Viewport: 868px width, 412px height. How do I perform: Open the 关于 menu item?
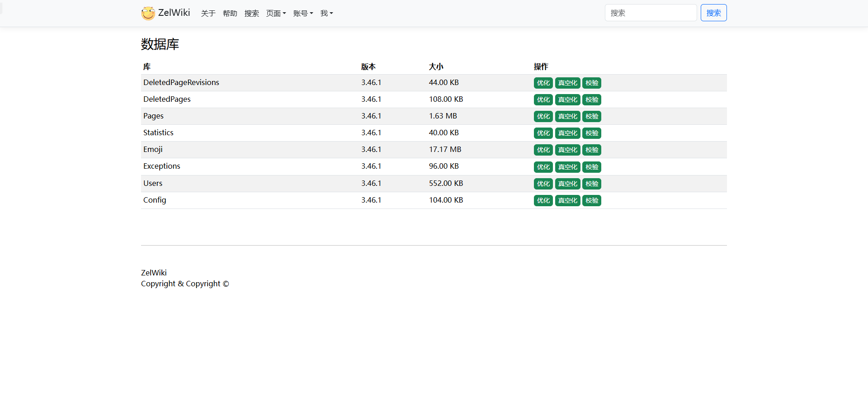(x=208, y=14)
